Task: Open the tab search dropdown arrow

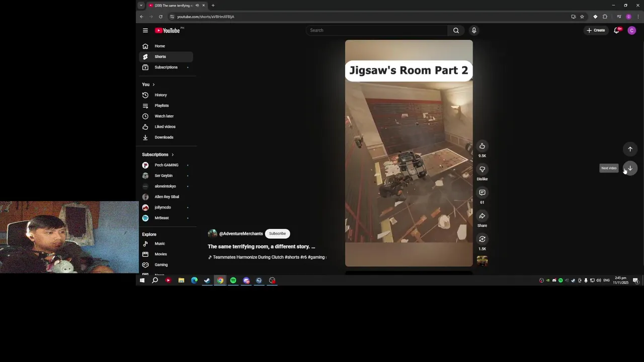Action: coord(141,6)
